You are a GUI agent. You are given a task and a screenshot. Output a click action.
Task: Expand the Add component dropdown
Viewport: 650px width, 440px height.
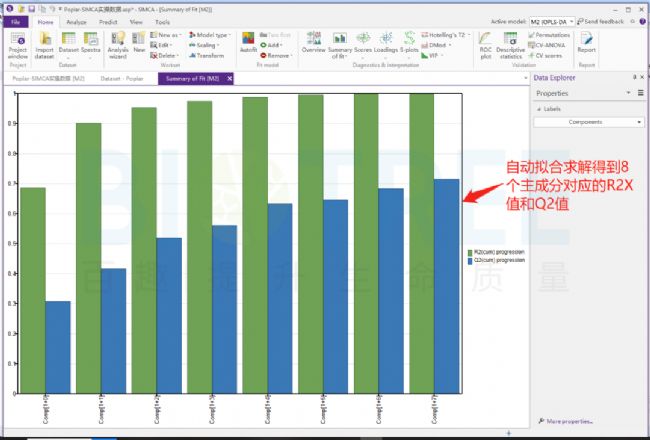point(272,45)
